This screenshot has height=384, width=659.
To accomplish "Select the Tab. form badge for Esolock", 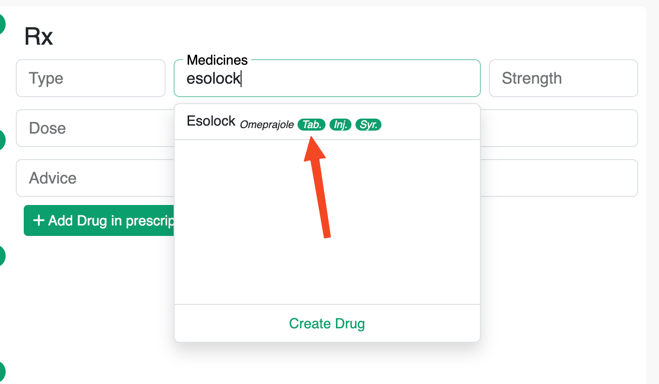I will pos(311,125).
